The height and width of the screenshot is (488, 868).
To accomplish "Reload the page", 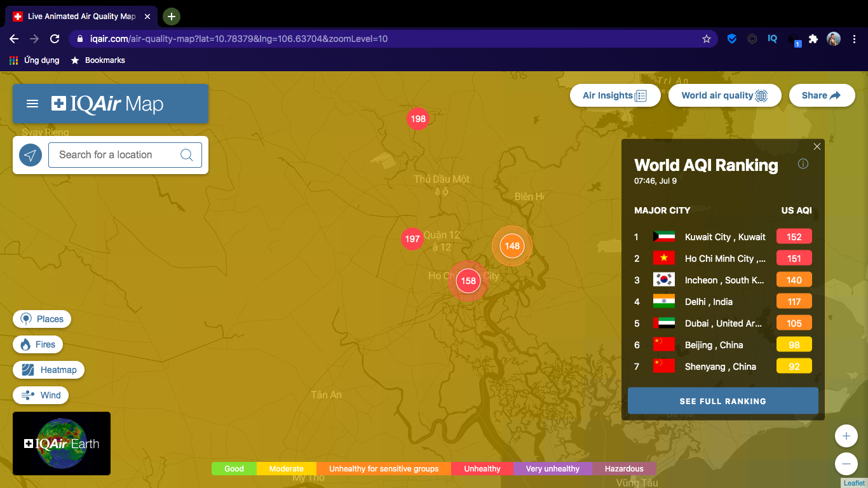I will coord(55,39).
